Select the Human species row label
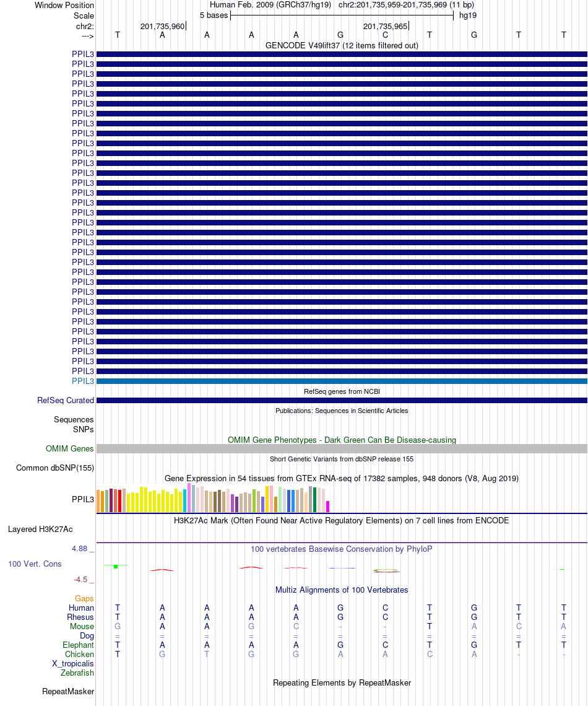The image size is (588, 706). [81, 608]
